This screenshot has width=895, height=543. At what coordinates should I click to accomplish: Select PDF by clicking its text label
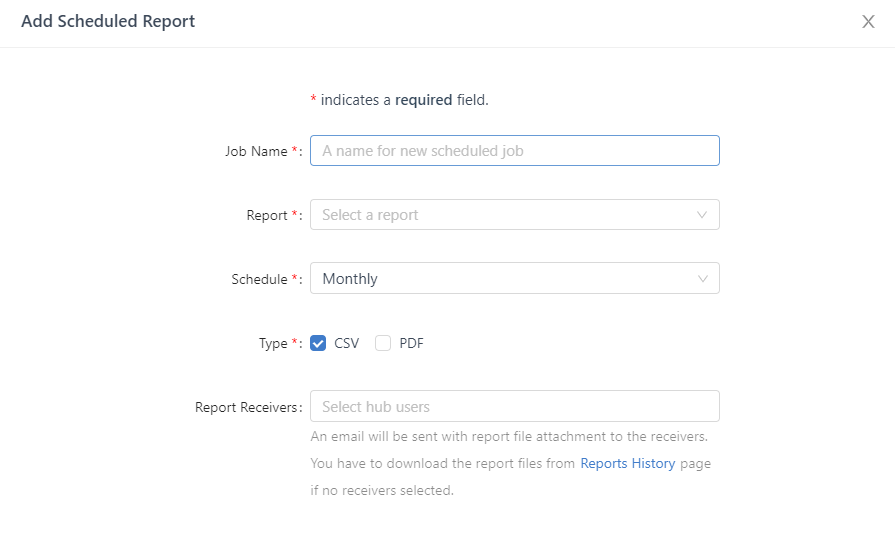tap(411, 343)
